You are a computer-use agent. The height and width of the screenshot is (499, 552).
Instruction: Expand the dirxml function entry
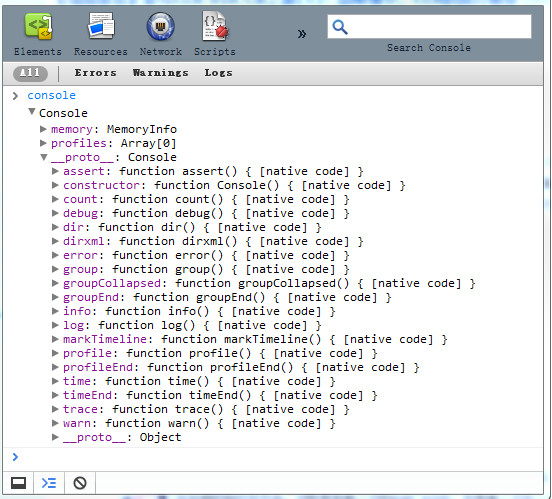pyautogui.click(x=55, y=241)
